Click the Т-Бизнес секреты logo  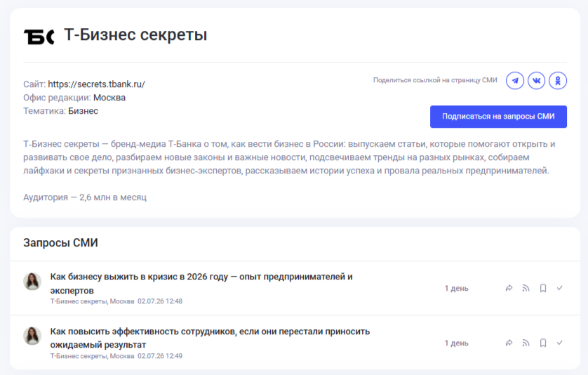pos(39,37)
